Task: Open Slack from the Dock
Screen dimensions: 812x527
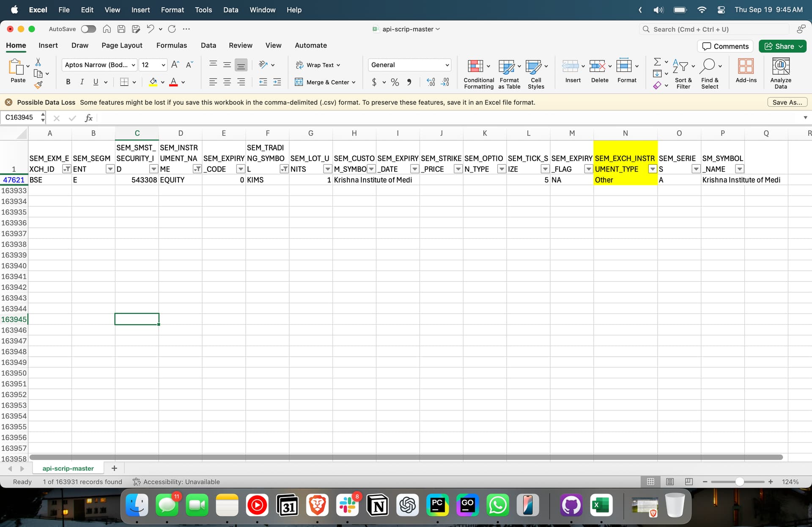Action: (x=348, y=505)
